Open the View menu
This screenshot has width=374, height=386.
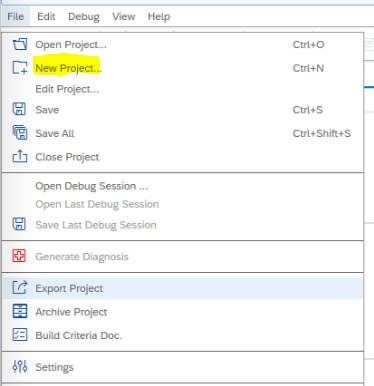coord(123,16)
